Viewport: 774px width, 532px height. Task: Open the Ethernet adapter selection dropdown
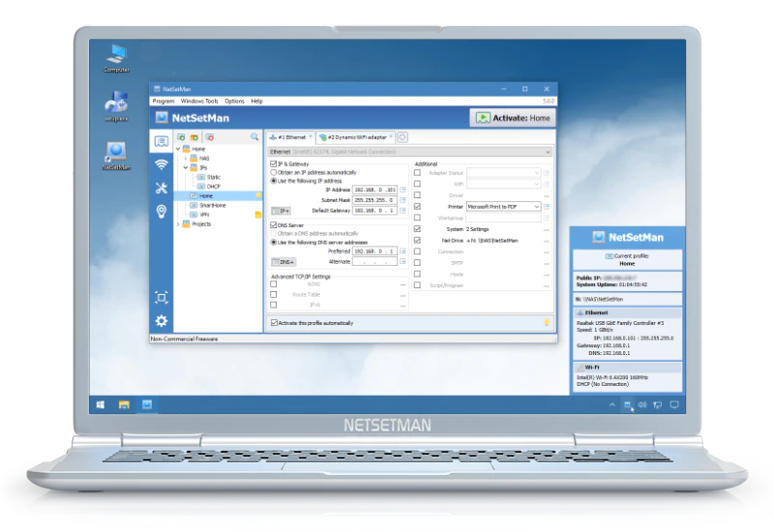tap(409, 152)
